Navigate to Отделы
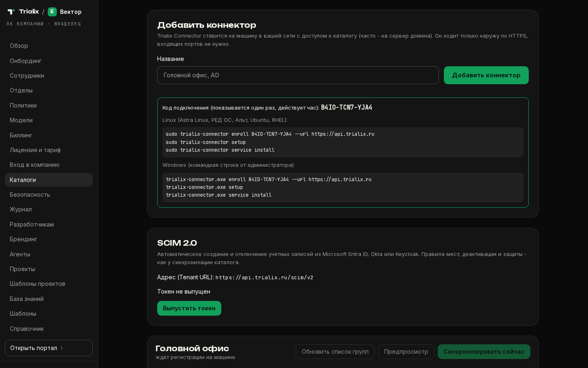The image size is (588, 368). point(49,90)
